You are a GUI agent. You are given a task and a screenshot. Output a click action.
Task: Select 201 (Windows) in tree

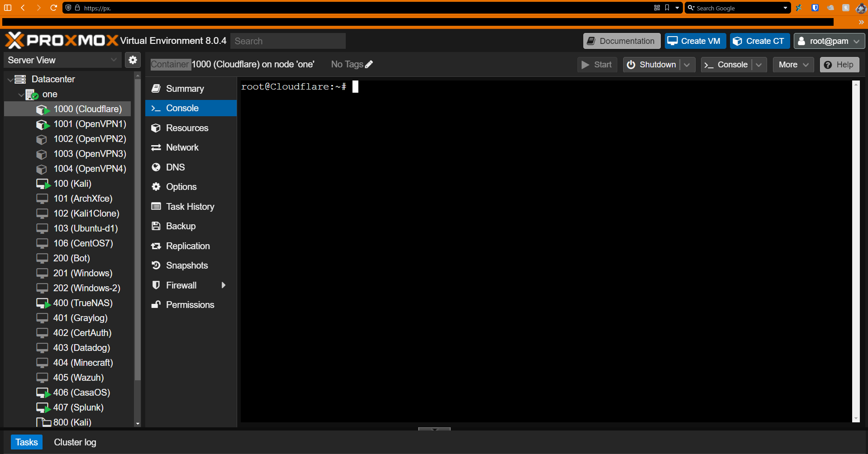(x=67, y=273)
